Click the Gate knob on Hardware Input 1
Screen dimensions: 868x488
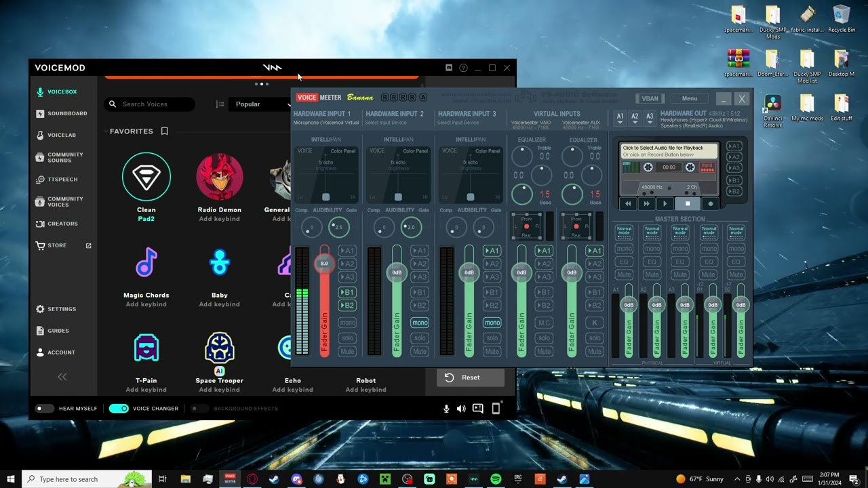[339, 227]
